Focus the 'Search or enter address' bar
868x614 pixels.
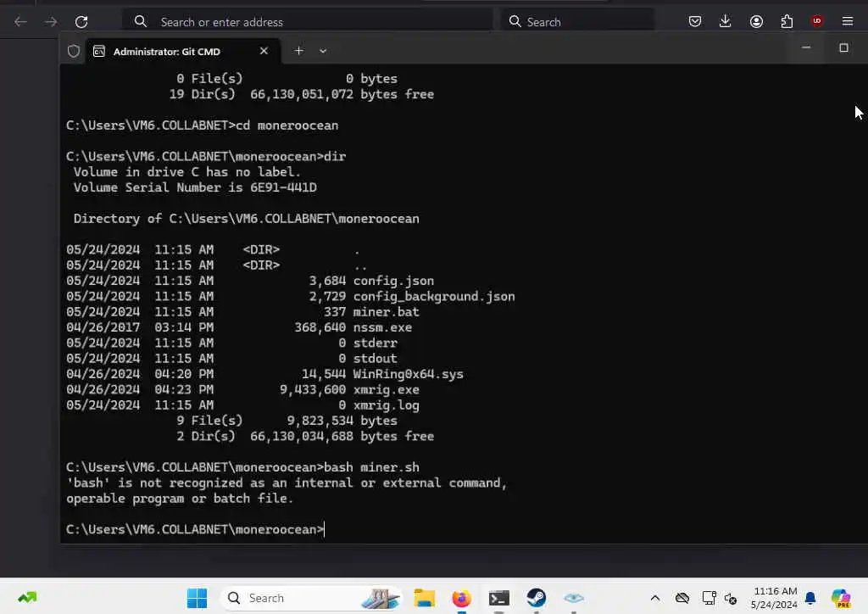click(x=307, y=21)
